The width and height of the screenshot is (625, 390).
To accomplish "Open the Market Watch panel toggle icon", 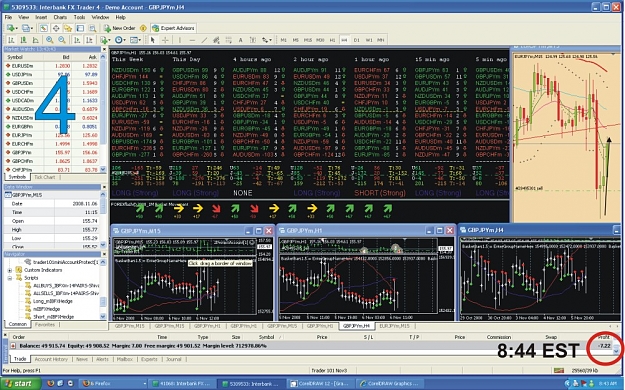I will [x=43, y=28].
